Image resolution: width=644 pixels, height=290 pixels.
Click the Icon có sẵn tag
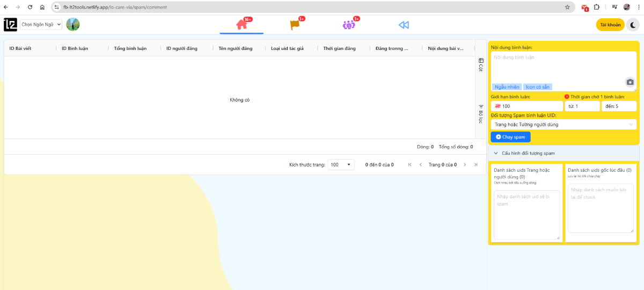538,87
